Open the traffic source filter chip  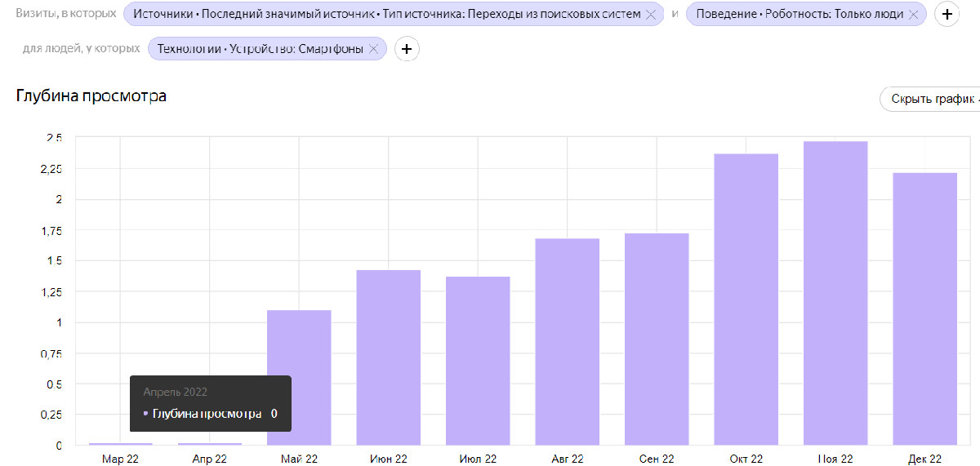(386, 15)
